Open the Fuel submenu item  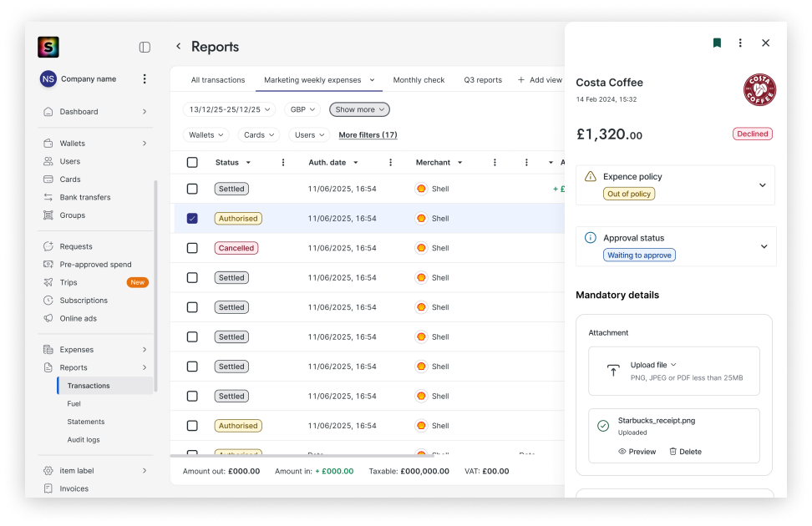(x=74, y=403)
